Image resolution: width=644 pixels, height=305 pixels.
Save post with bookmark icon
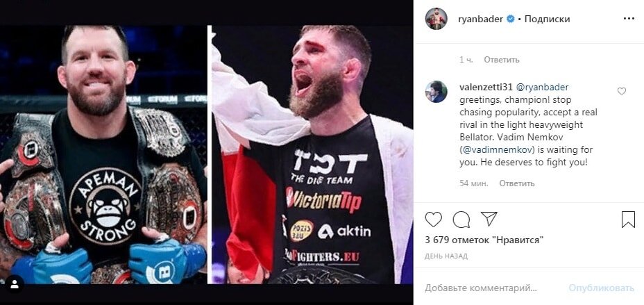[628, 220]
